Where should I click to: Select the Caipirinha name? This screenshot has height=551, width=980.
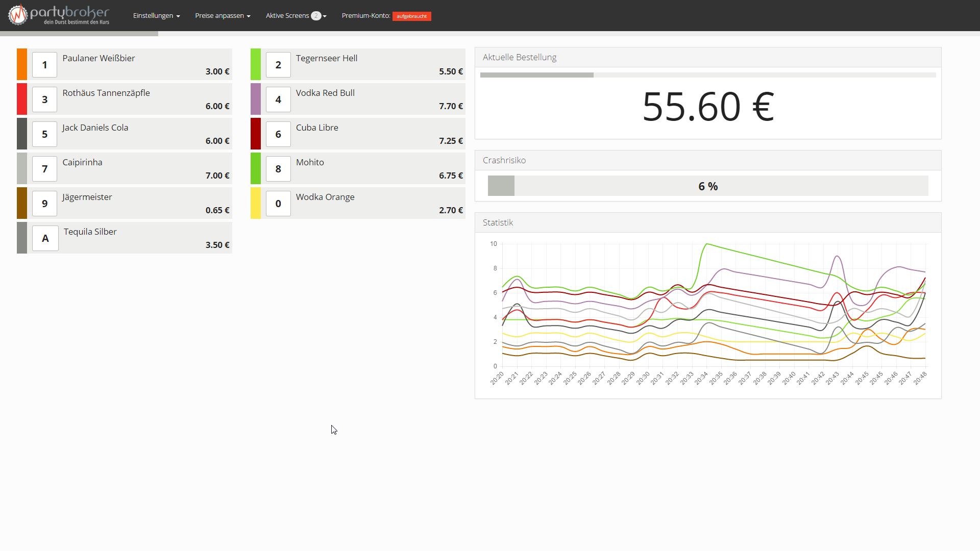(82, 162)
